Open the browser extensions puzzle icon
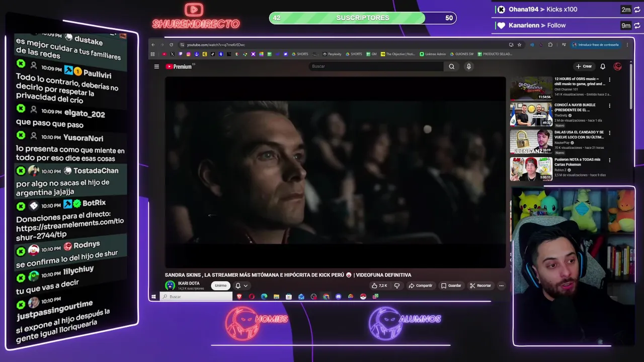644x362 pixels. tap(550, 45)
